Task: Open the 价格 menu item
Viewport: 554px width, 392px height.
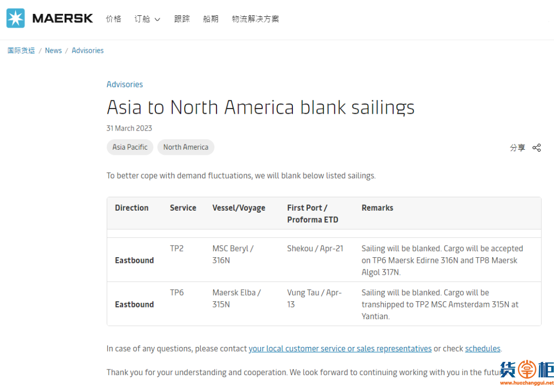Action: 113,19
